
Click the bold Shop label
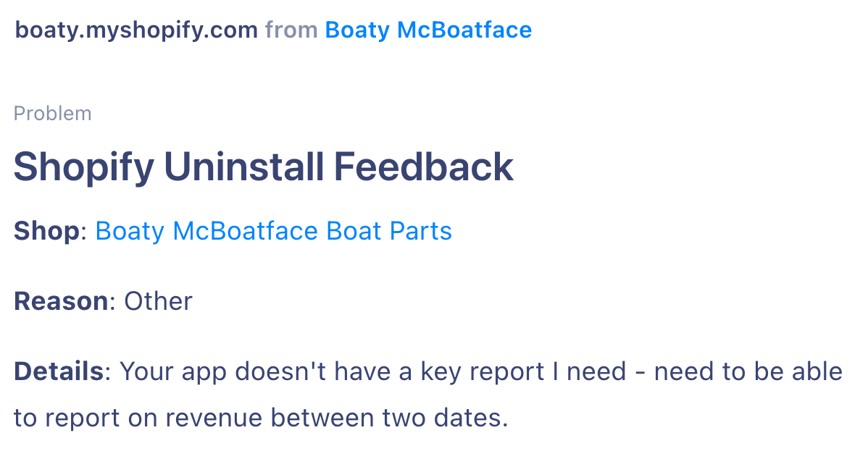pos(46,231)
